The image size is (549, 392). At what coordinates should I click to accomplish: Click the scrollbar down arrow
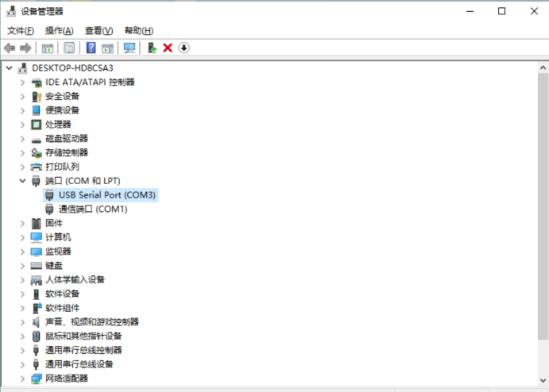pyautogui.click(x=543, y=380)
